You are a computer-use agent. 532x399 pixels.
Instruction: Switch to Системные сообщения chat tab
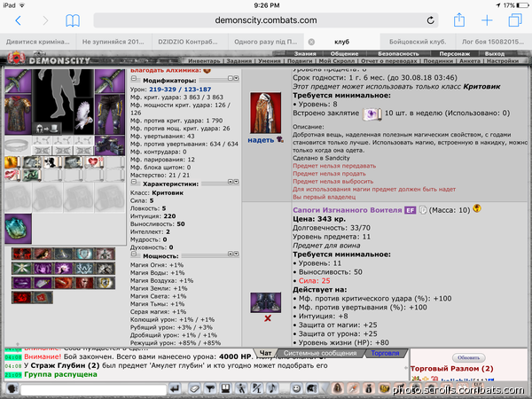320,353
